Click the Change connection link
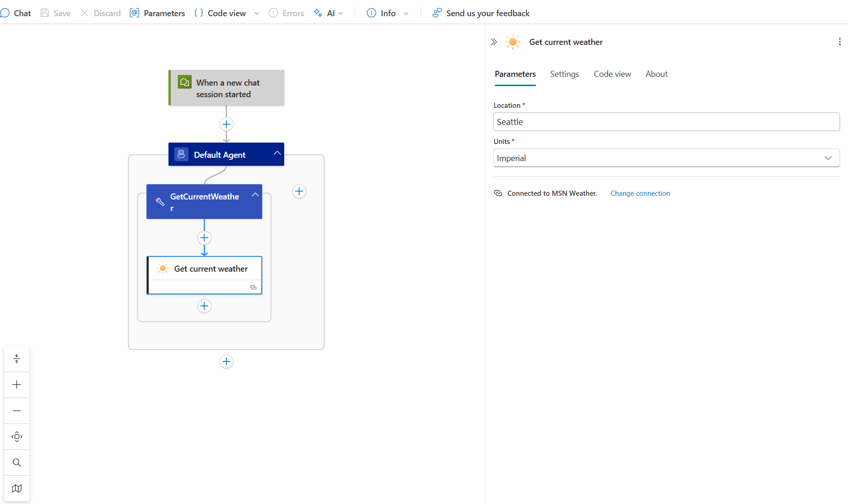Screen dimensions: 848x504 (x=640, y=193)
